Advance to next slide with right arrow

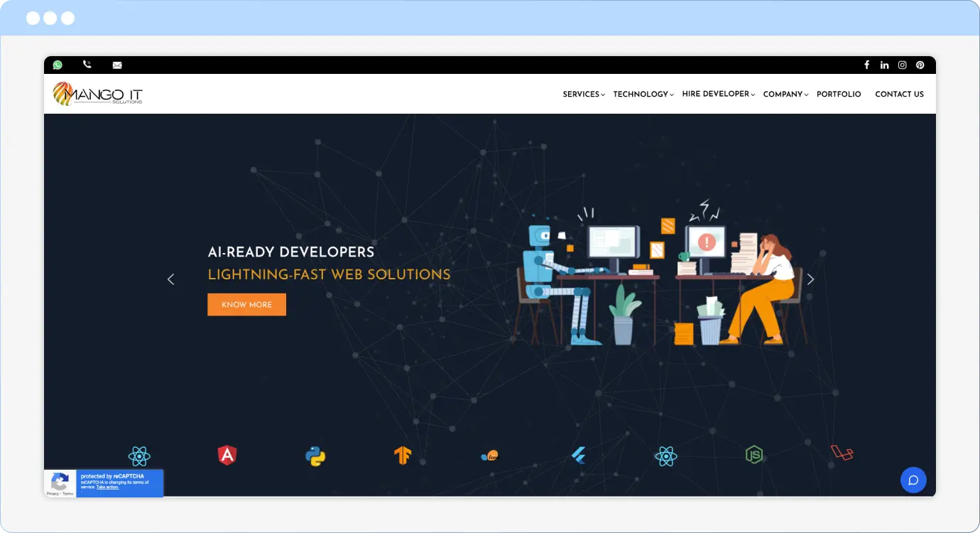[x=810, y=279]
